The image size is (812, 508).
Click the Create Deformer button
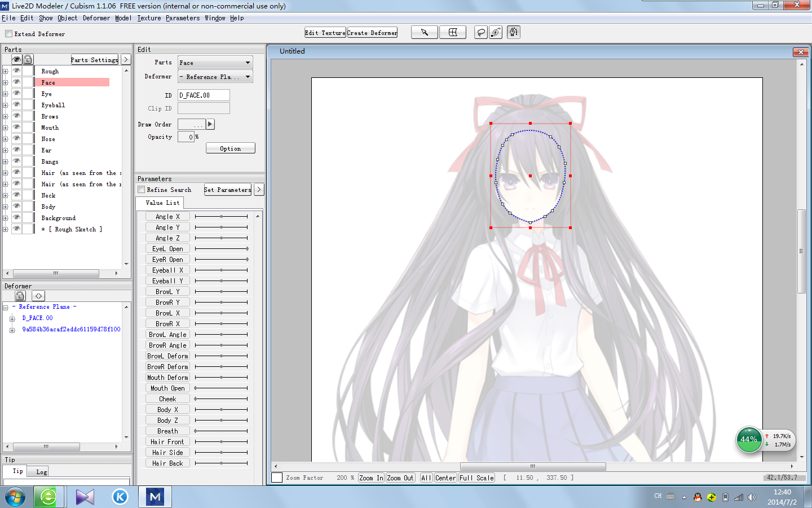point(372,33)
